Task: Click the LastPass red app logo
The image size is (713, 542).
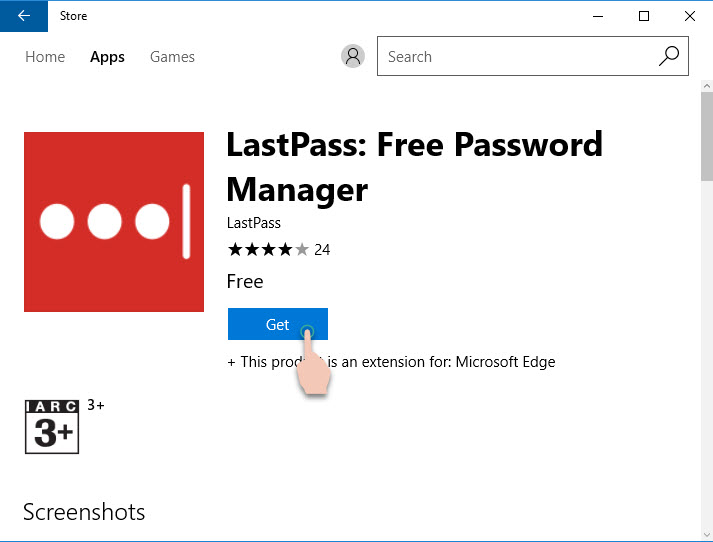Action: point(114,222)
